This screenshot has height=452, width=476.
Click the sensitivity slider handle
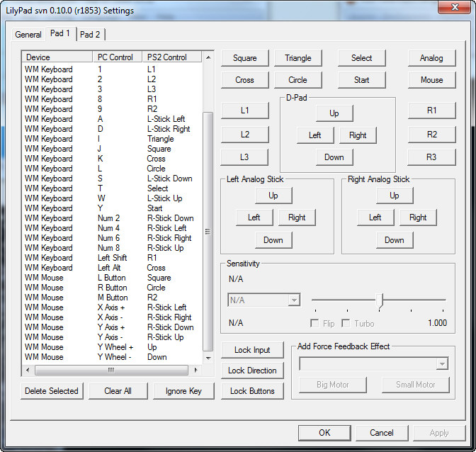click(x=380, y=301)
